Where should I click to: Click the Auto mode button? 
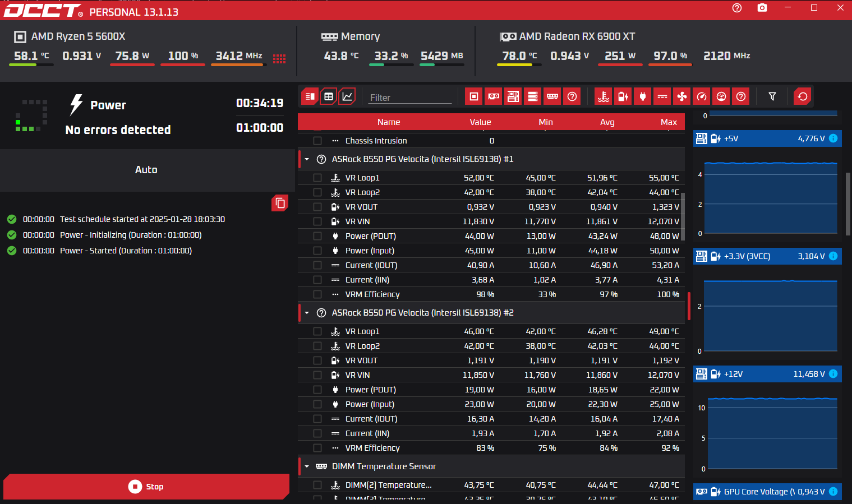[147, 170]
